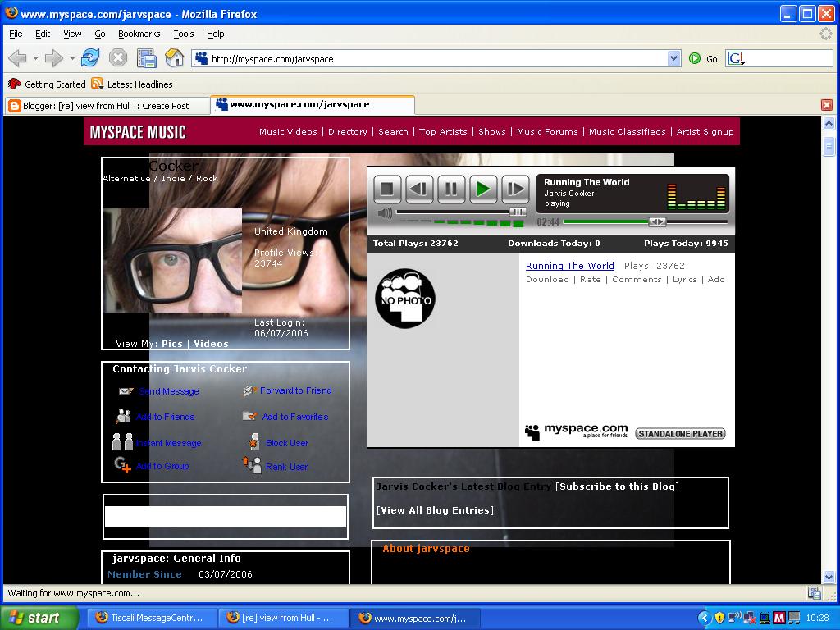The height and width of the screenshot is (630, 840).
Task: Click the speaker volume icon in player
Action: [x=385, y=213]
